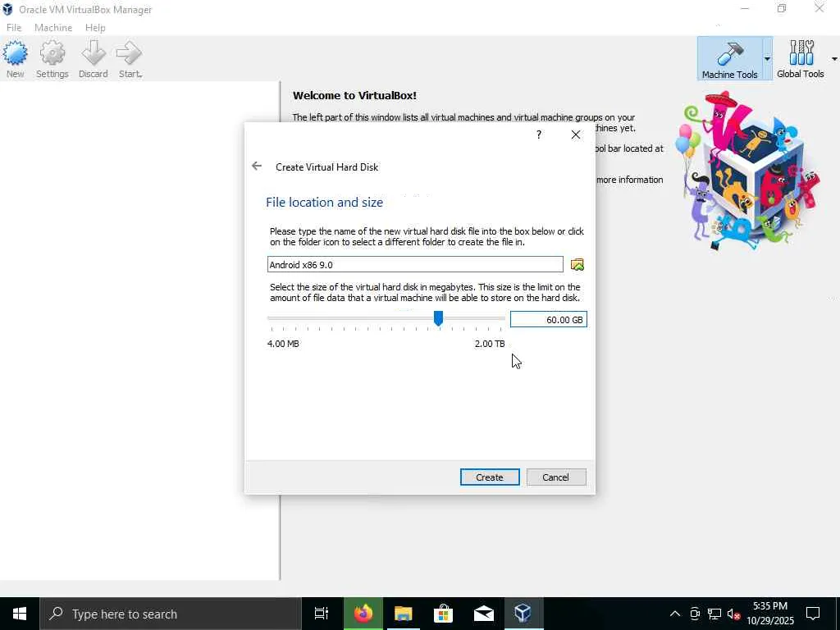Open the Settings gear toolbar icon
The width and height of the screenshot is (840, 630).
52,59
